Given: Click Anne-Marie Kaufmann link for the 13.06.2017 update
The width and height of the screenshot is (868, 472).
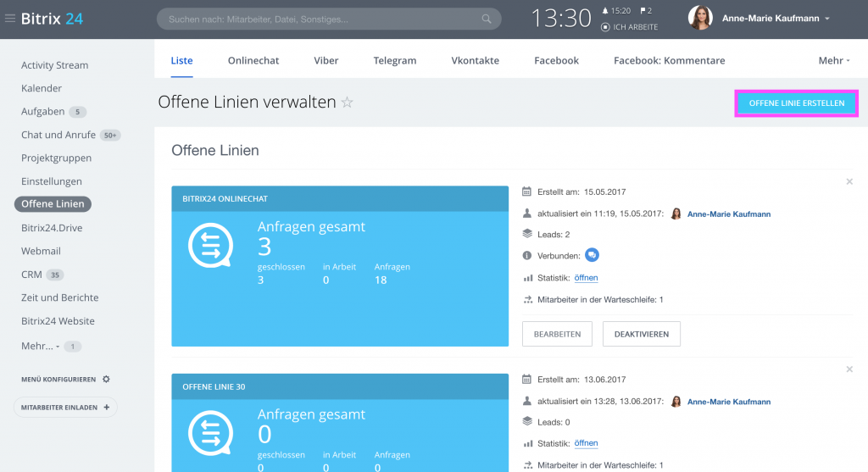Looking at the screenshot, I should [728, 402].
